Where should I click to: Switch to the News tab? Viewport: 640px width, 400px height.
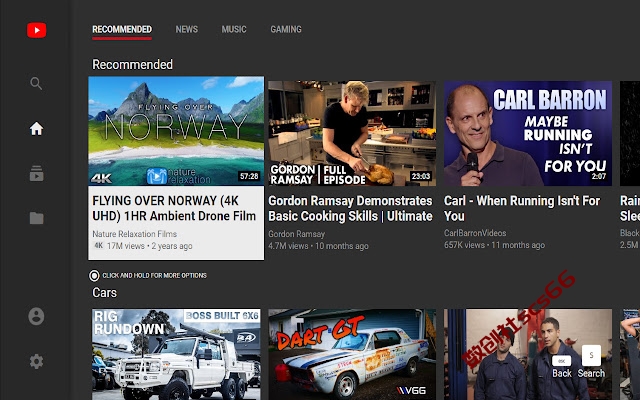tap(187, 29)
